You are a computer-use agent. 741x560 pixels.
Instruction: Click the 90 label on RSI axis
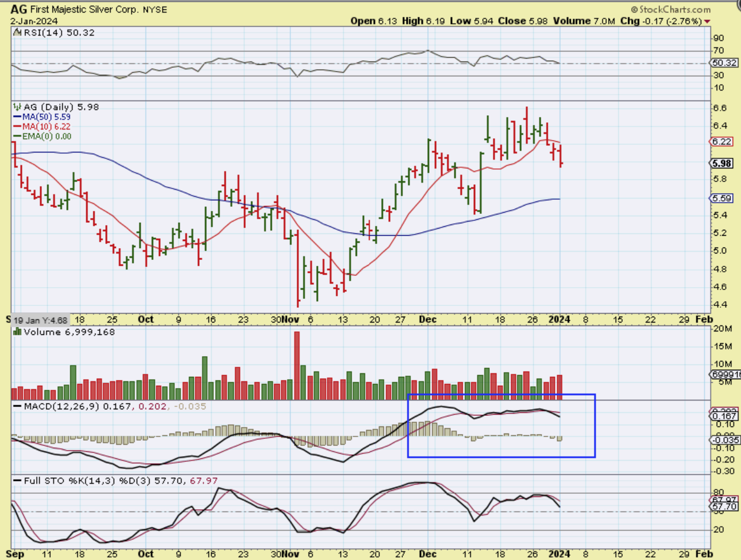coord(719,38)
